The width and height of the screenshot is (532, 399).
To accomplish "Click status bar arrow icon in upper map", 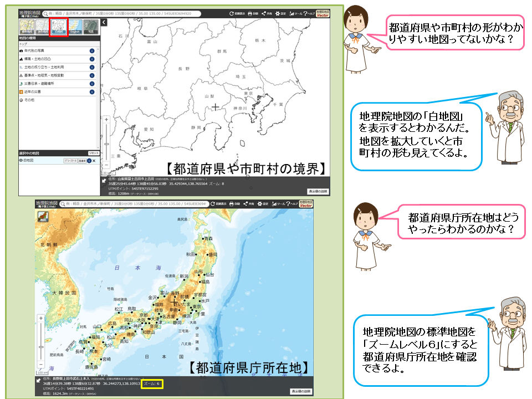I will pos(104,180).
